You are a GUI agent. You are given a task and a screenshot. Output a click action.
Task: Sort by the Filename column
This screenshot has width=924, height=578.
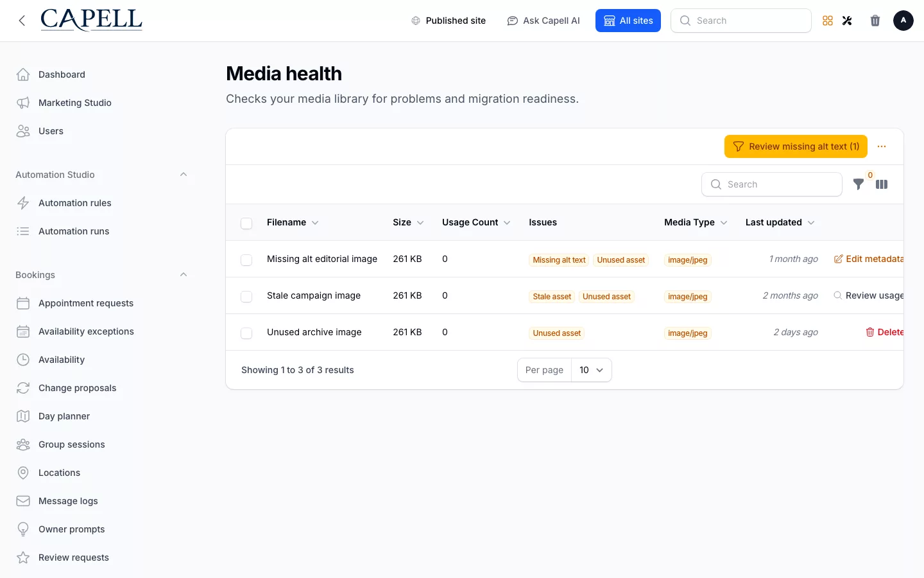pyautogui.click(x=293, y=222)
